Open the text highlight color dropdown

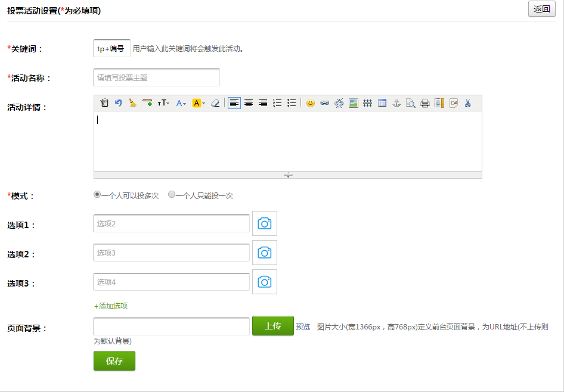point(199,103)
